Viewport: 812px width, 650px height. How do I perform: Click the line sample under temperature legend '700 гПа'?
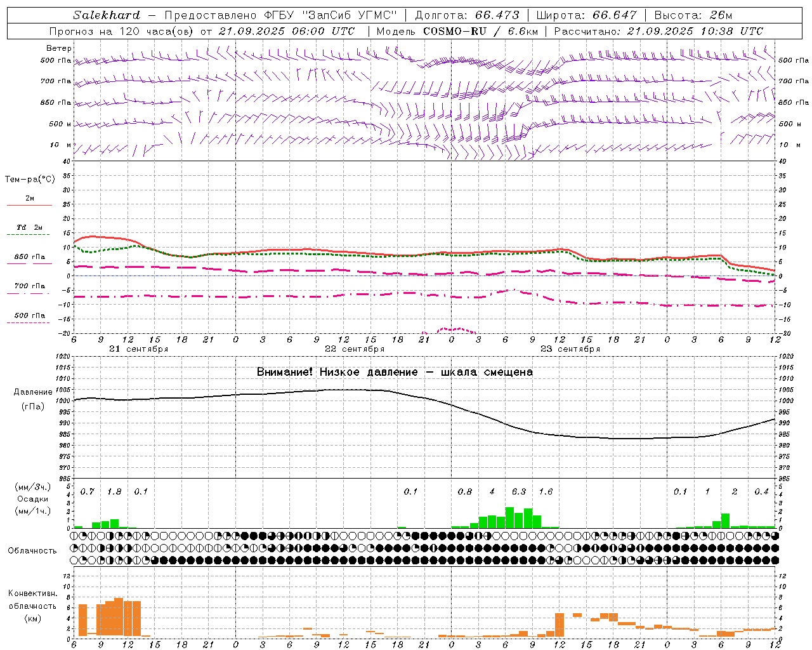click(28, 293)
